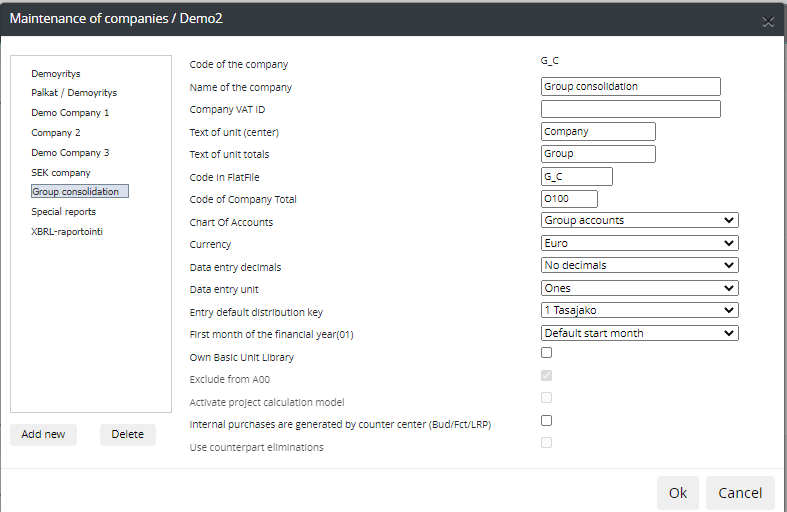The image size is (787, 512).
Task: Enable the Own Basic Unit Library checkbox
Action: [546, 353]
